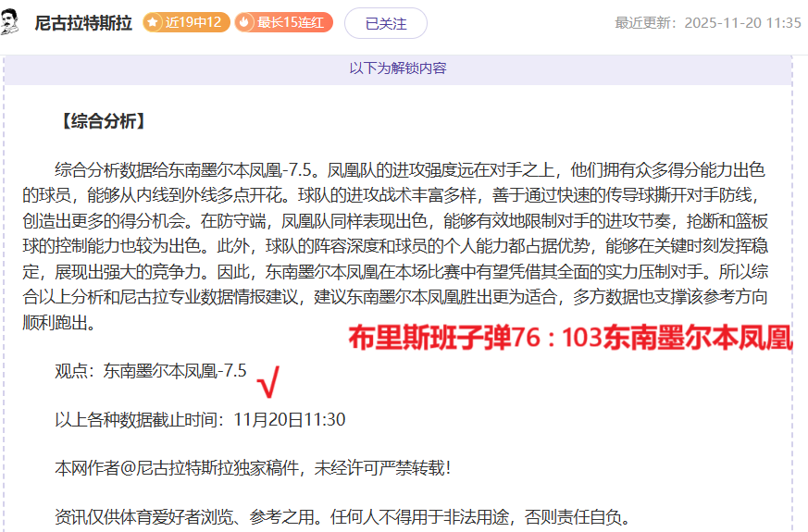Click the 最近更新 label
This screenshot has width=808, height=532.
point(646,23)
